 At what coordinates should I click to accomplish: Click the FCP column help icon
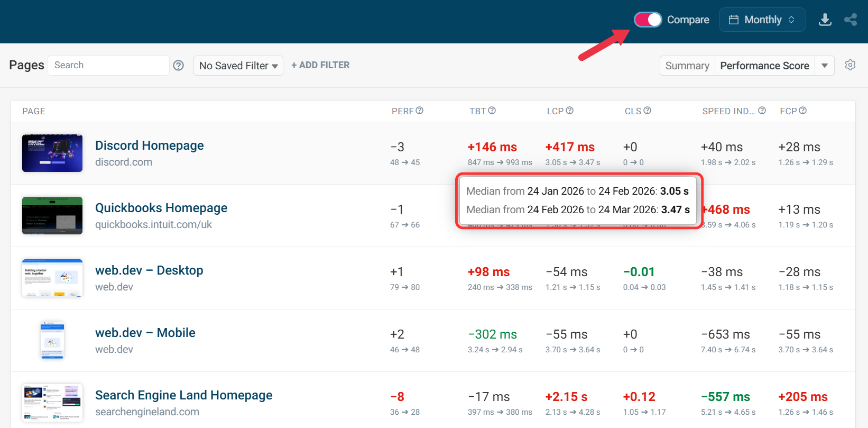803,111
